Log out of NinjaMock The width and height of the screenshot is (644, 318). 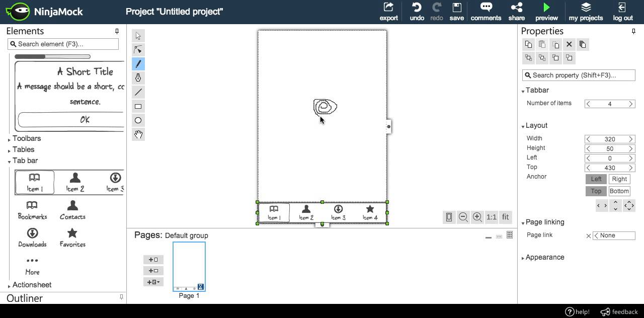(622, 12)
